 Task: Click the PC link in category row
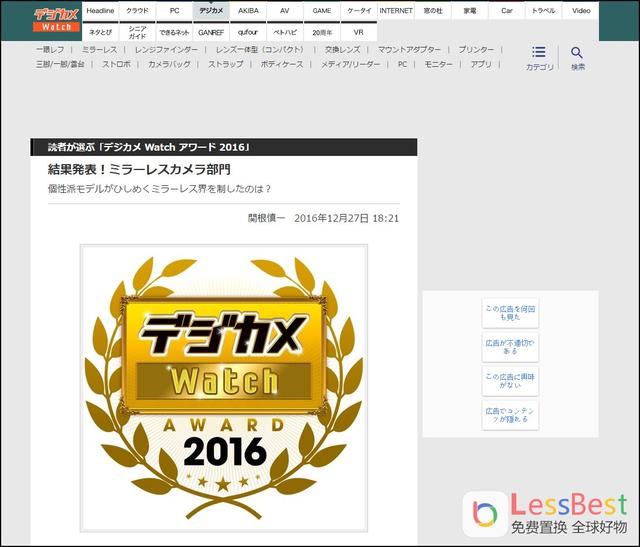[402, 64]
